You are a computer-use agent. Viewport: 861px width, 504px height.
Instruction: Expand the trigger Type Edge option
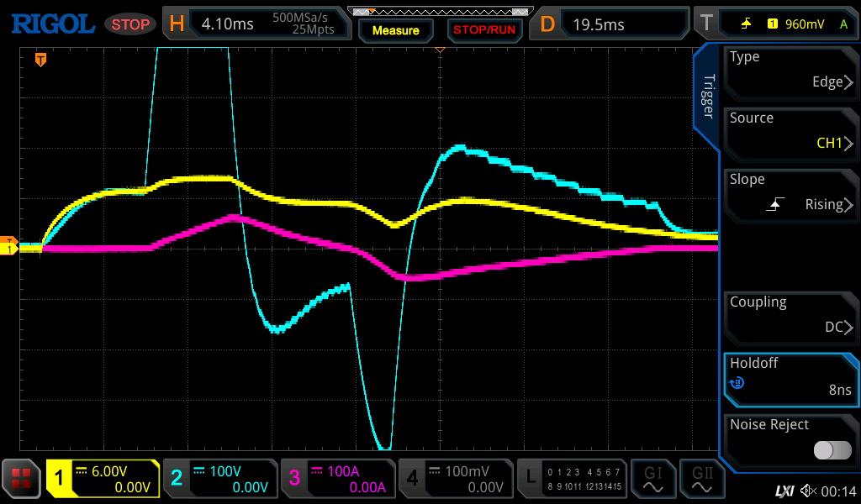[790, 70]
